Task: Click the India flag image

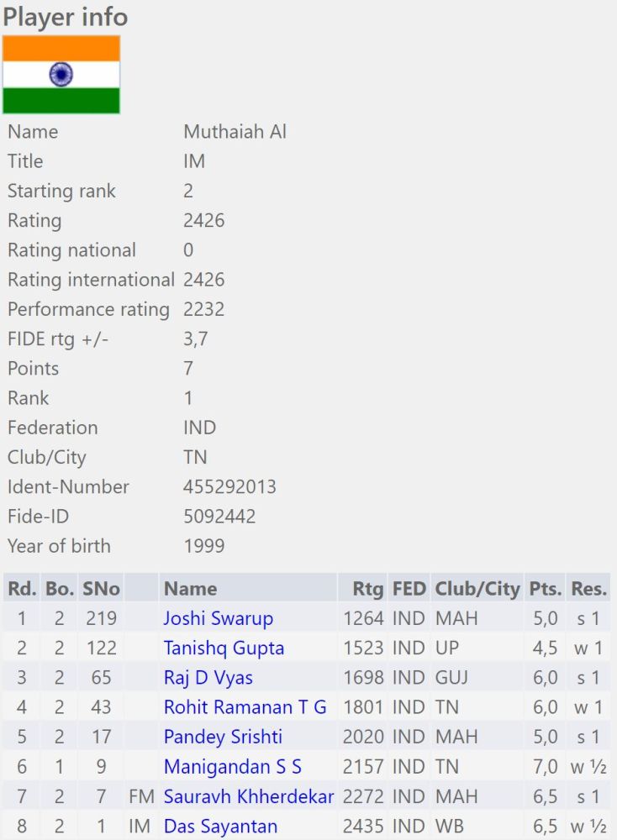Action: click(61, 75)
